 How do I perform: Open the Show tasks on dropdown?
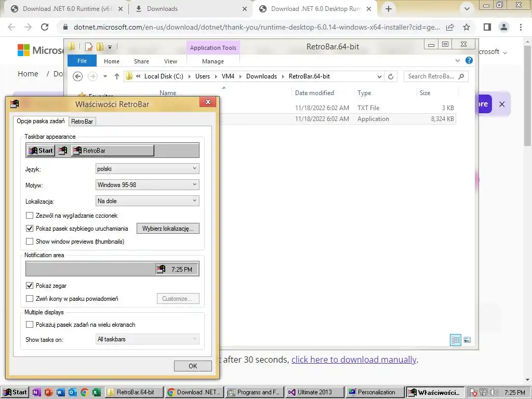coord(147,339)
